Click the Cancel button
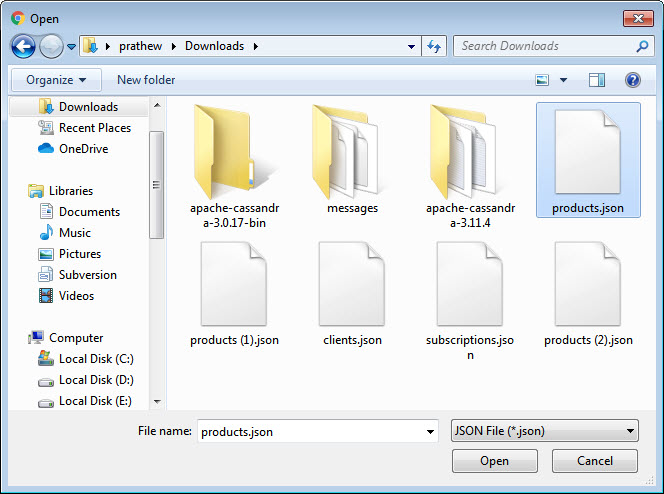This screenshot has width=664, height=494. (x=595, y=461)
